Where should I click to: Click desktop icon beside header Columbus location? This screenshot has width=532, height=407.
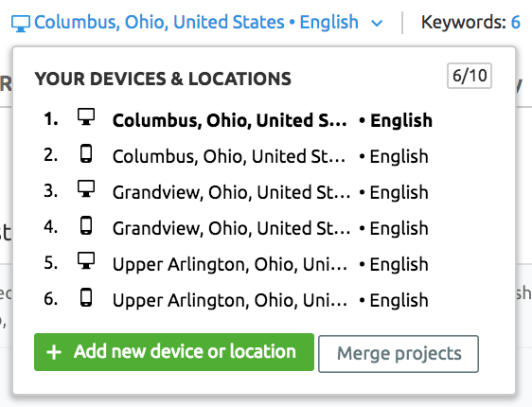point(21,24)
